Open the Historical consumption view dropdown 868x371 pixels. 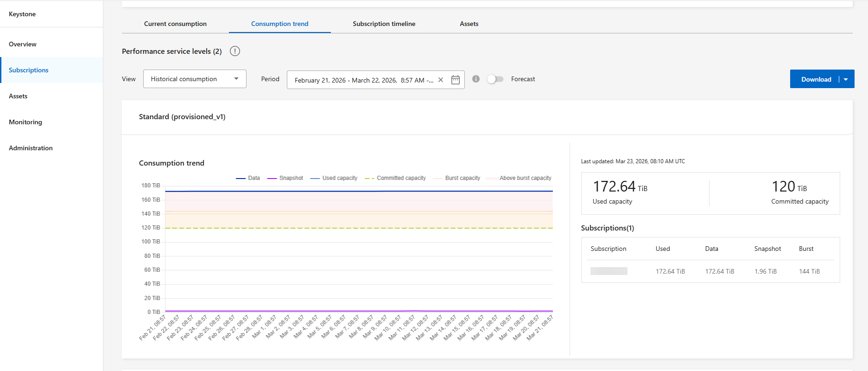(x=195, y=79)
